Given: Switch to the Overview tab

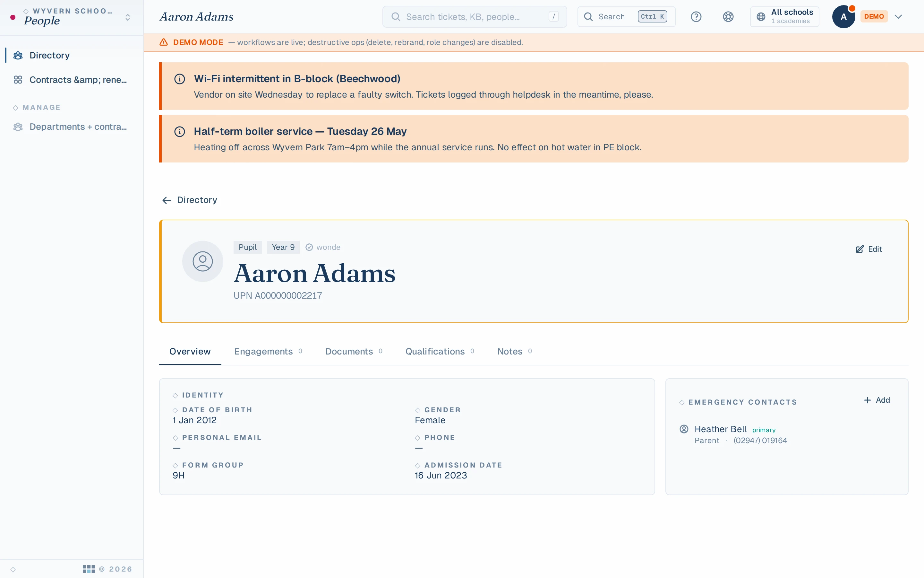Looking at the screenshot, I should point(190,352).
